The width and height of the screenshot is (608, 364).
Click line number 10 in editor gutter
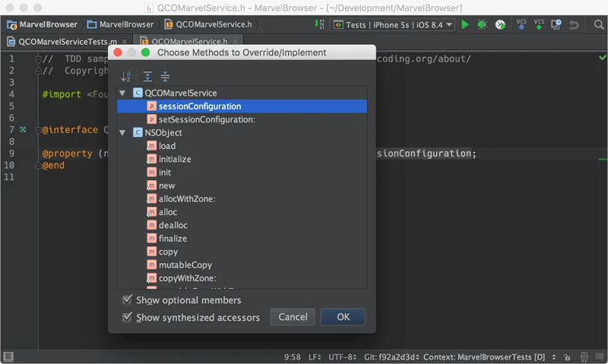[9, 165]
